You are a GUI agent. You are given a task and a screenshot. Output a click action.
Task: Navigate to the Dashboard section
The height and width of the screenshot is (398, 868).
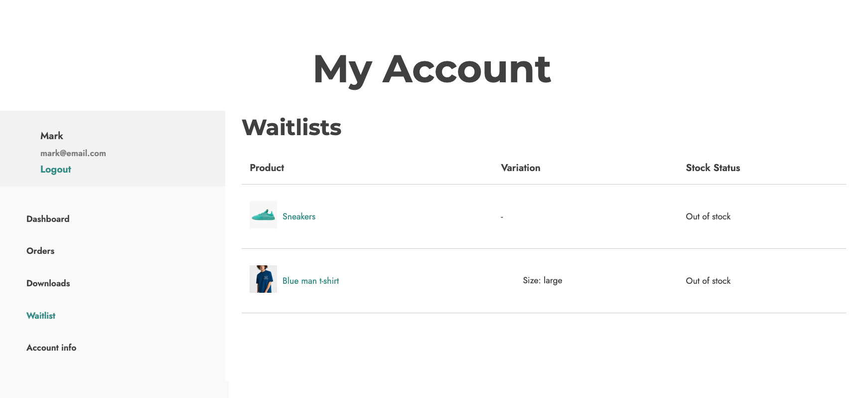click(48, 219)
